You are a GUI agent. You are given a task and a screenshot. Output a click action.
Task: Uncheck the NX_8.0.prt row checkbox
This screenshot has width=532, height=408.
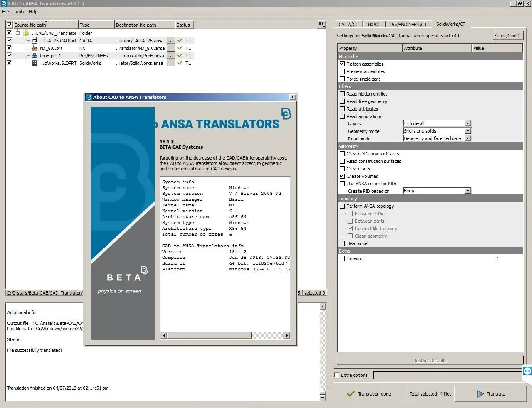pyautogui.click(x=9, y=48)
